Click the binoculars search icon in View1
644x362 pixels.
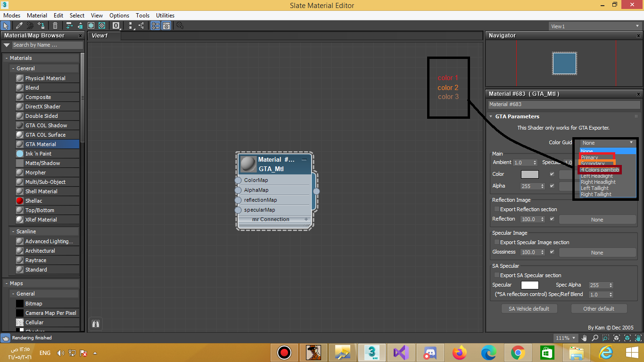pyautogui.click(x=96, y=324)
